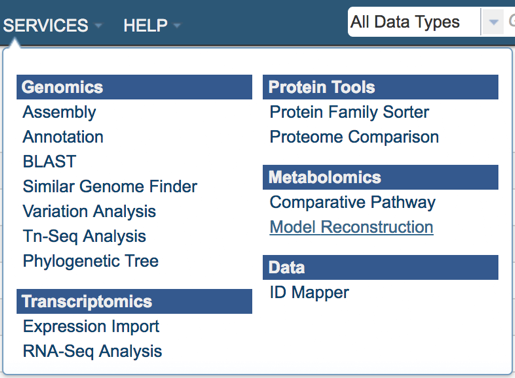
Task: Open the Phylogenetic Tree service
Action: point(91,261)
